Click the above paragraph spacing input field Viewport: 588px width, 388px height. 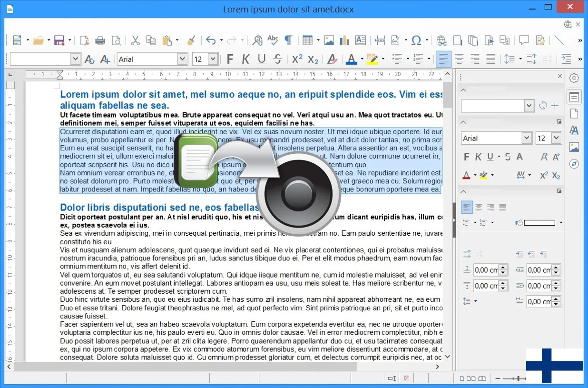(486, 270)
